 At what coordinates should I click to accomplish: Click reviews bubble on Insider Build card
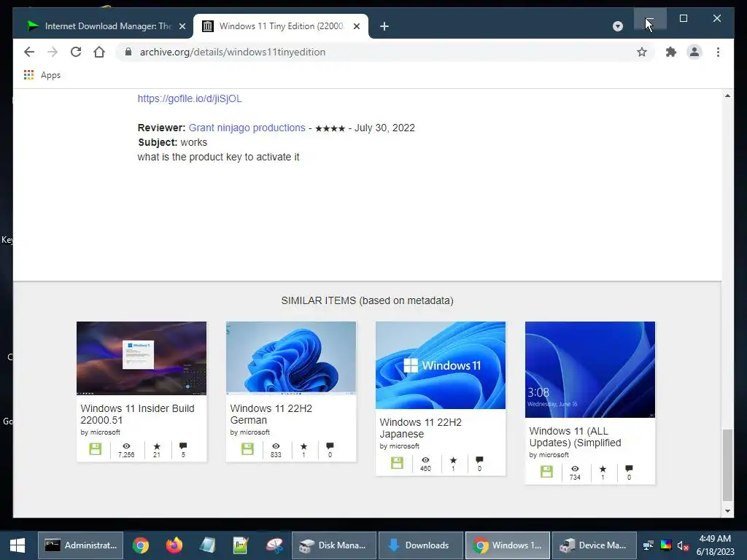183,446
